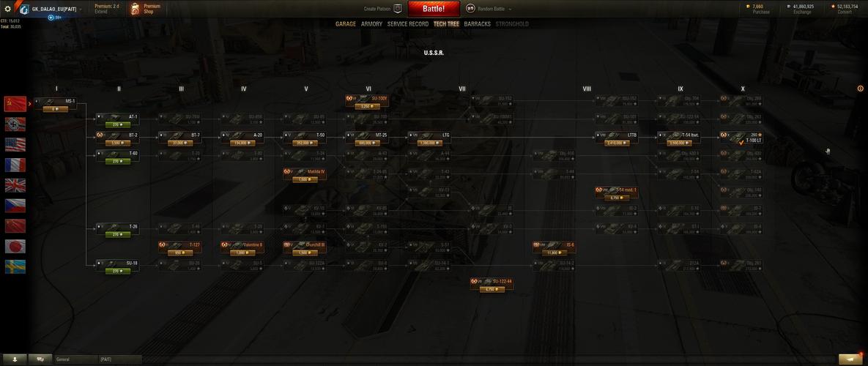Image resolution: width=868 pixels, height=366 pixels.
Task: Open the Service Record tab
Action: tap(407, 24)
